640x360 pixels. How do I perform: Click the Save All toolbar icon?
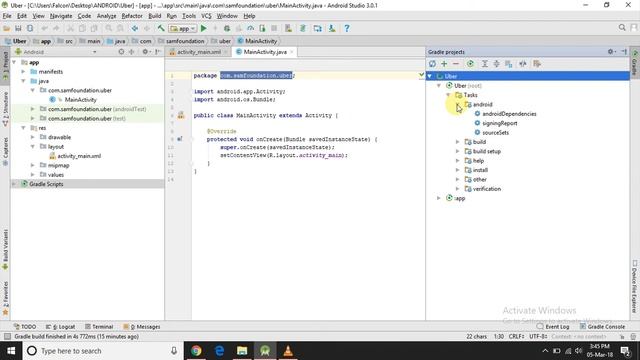point(18,28)
